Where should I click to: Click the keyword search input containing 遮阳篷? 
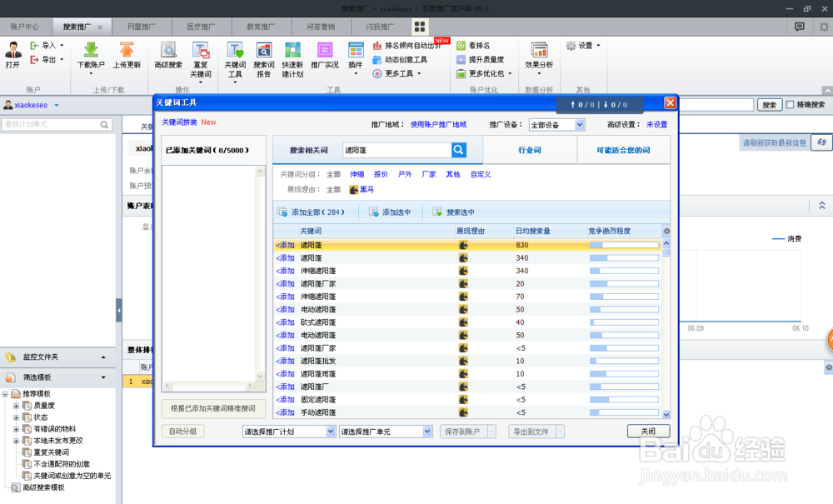(x=397, y=150)
